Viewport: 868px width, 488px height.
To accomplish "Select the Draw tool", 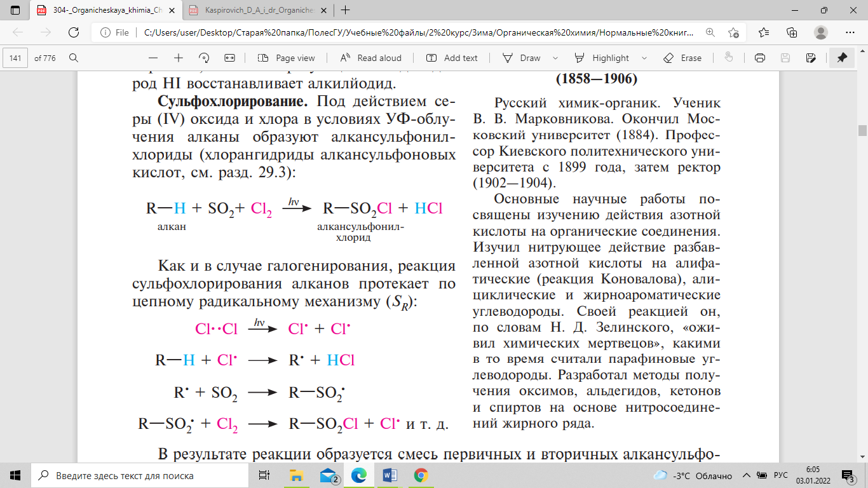I will click(522, 58).
